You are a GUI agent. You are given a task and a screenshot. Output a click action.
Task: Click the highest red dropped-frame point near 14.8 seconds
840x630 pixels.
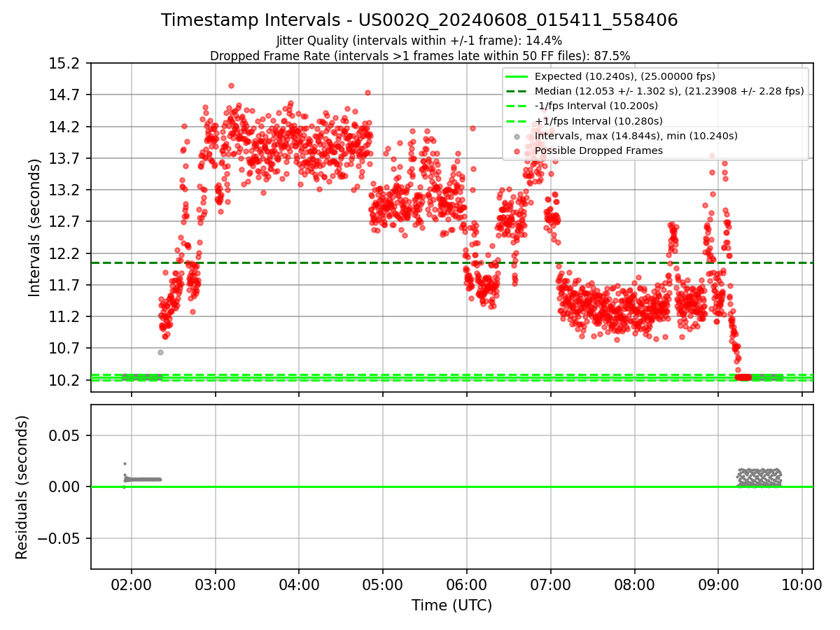tap(231, 85)
